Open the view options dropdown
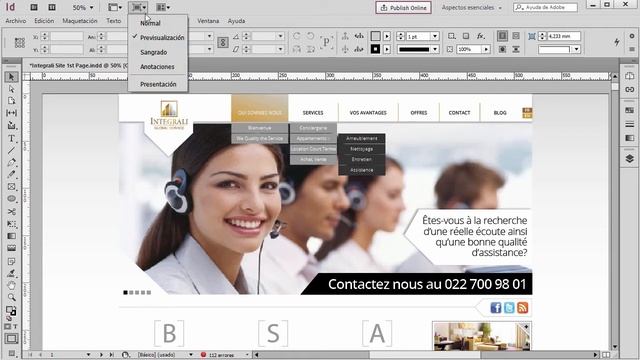This screenshot has width=640, height=360. pyautogui.click(x=115, y=7)
